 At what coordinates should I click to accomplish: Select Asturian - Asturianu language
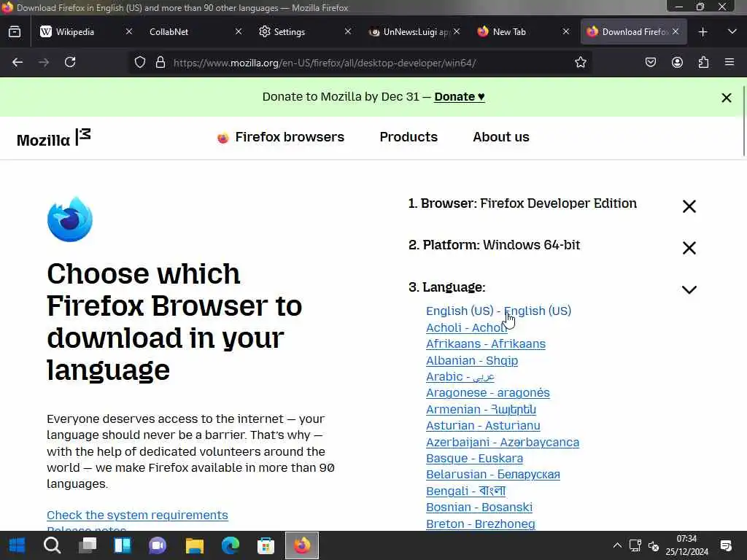click(x=483, y=426)
